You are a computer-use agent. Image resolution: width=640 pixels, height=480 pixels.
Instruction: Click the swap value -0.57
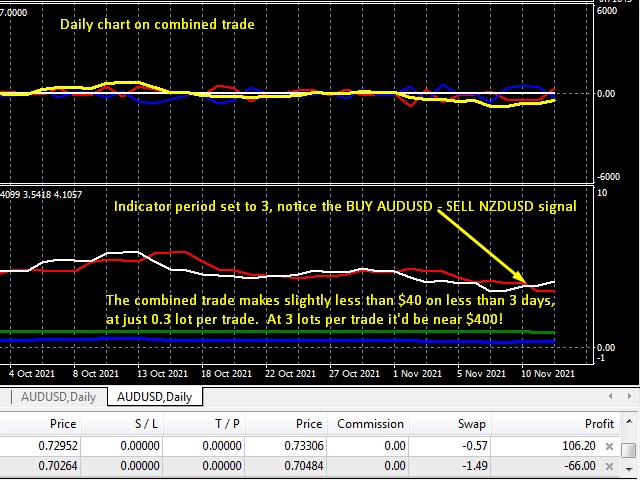(475, 446)
